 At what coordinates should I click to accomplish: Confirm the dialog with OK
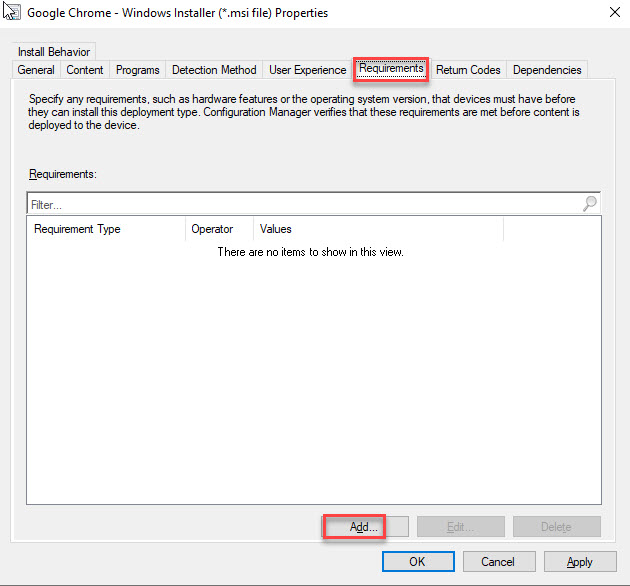point(418,562)
